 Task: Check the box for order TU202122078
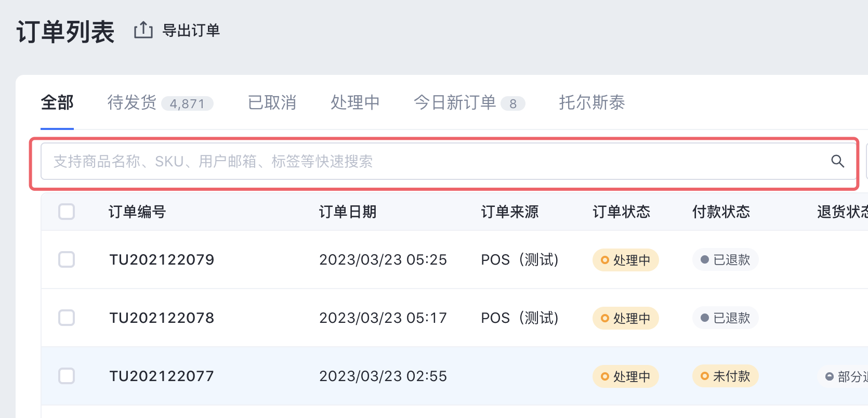(x=67, y=318)
